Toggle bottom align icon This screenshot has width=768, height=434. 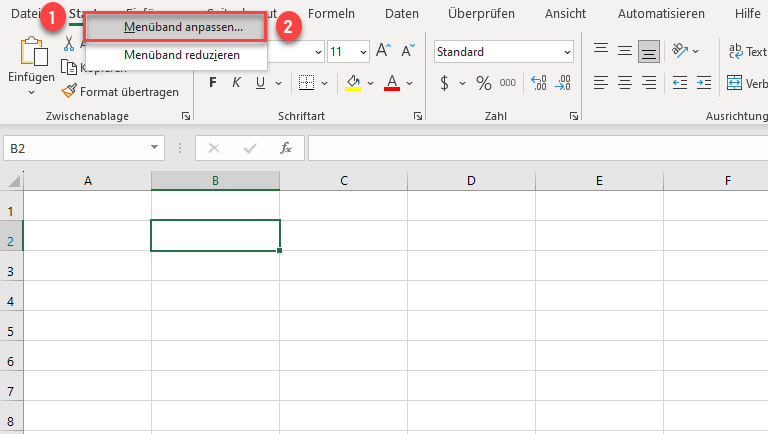648,51
